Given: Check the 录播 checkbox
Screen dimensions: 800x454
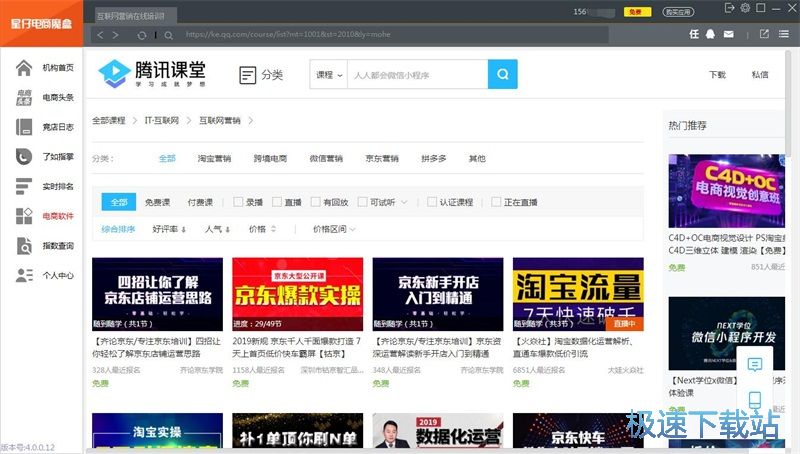Looking at the screenshot, I should click(x=238, y=202).
